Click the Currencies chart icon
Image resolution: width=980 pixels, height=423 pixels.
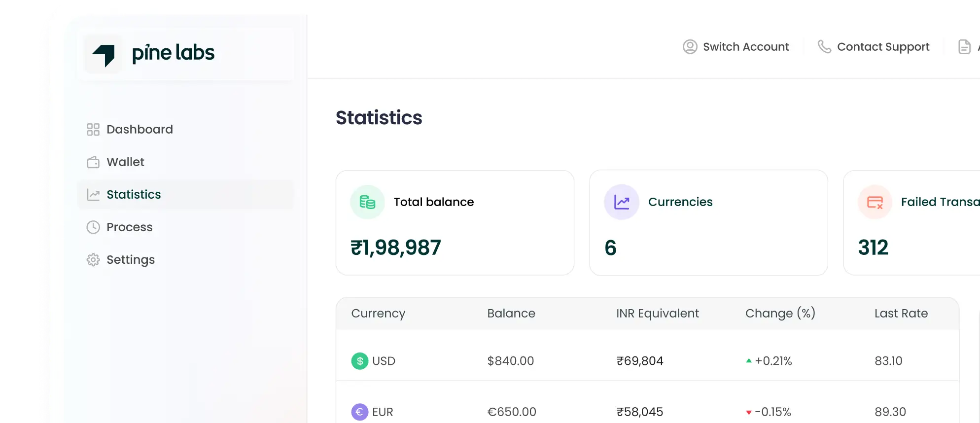pyautogui.click(x=622, y=202)
